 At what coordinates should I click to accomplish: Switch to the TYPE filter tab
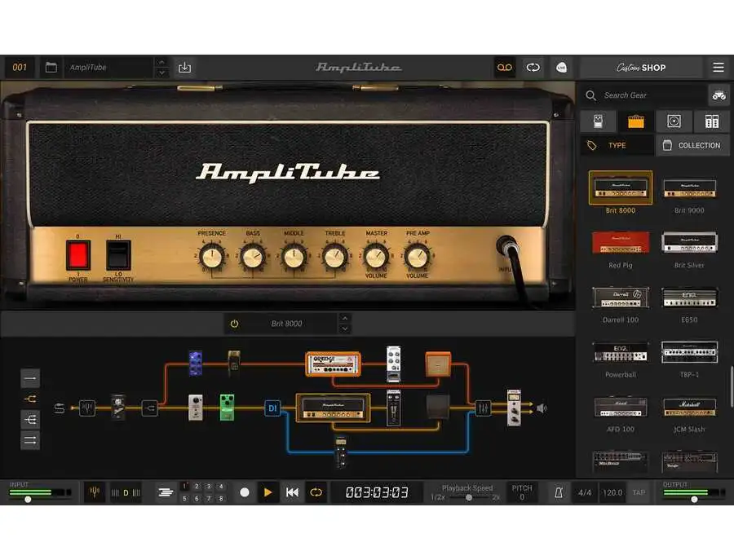pos(617,145)
